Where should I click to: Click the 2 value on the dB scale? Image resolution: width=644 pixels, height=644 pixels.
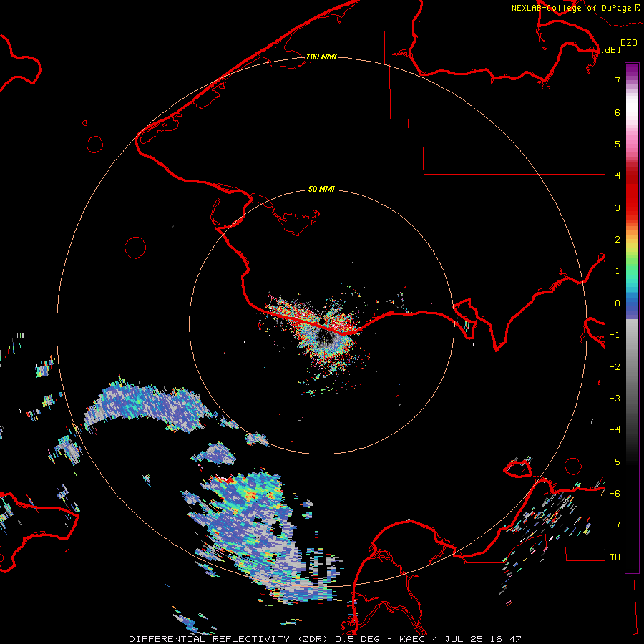tap(618, 240)
